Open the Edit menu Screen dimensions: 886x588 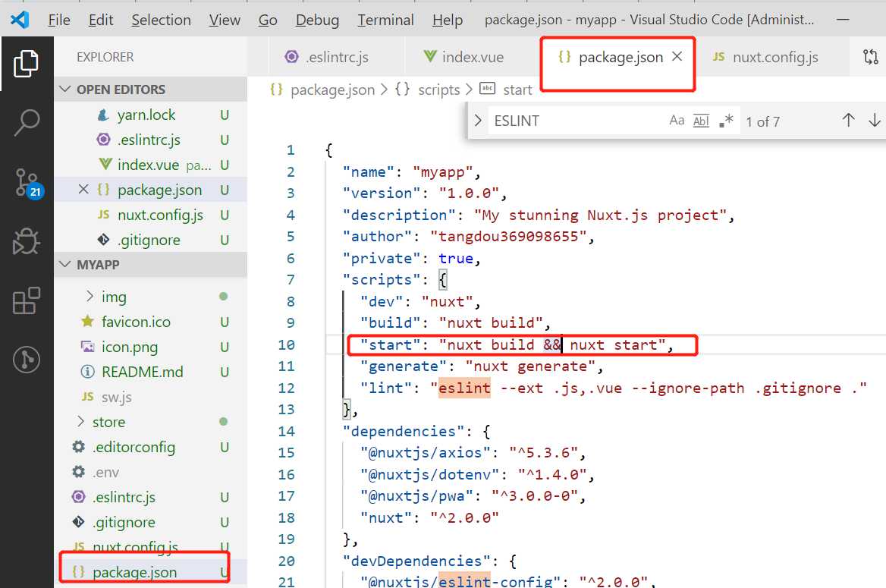[101, 20]
